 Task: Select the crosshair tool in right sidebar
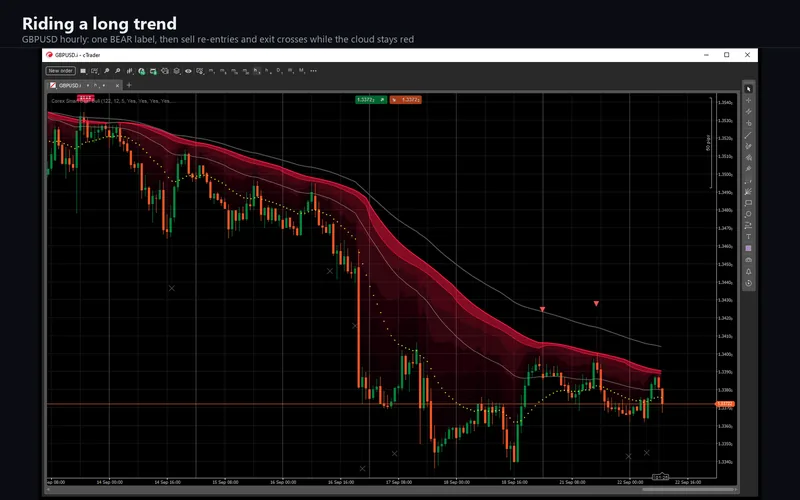[x=748, y=101]
